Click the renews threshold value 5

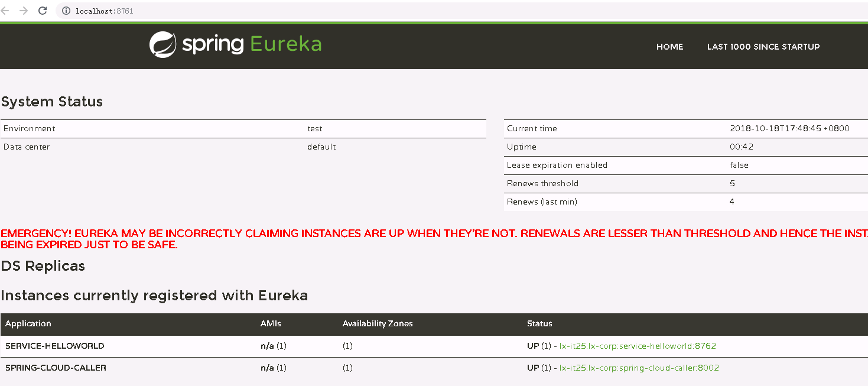[x=733, y=183]
